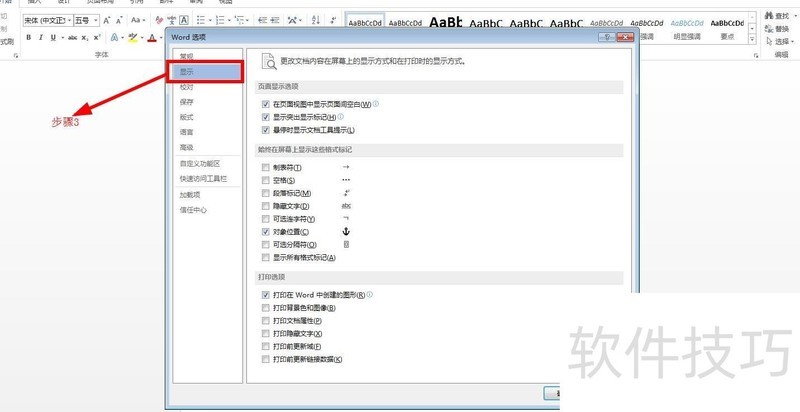Open Change Case (Aa) dropdown
Image resolution: width=800 pixels, height=412 pixels.
click(138, 20)
